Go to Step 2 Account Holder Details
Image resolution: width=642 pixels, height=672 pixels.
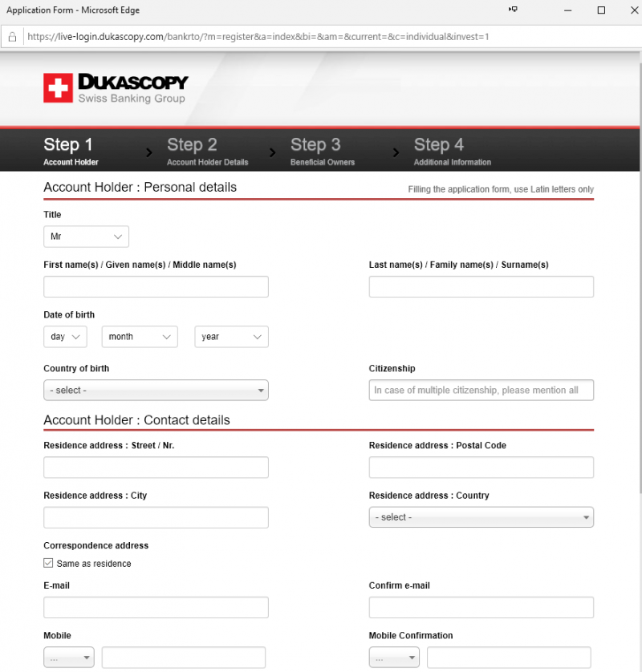pos(208,151)
